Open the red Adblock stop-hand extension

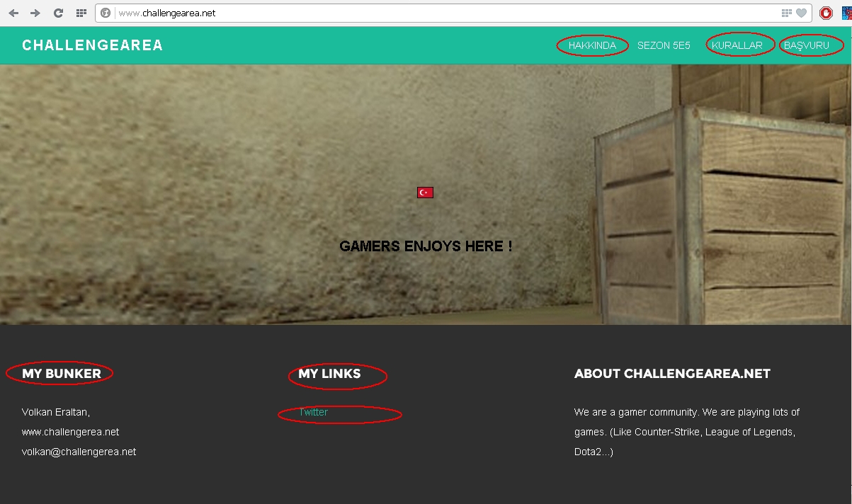pos(826,13)
